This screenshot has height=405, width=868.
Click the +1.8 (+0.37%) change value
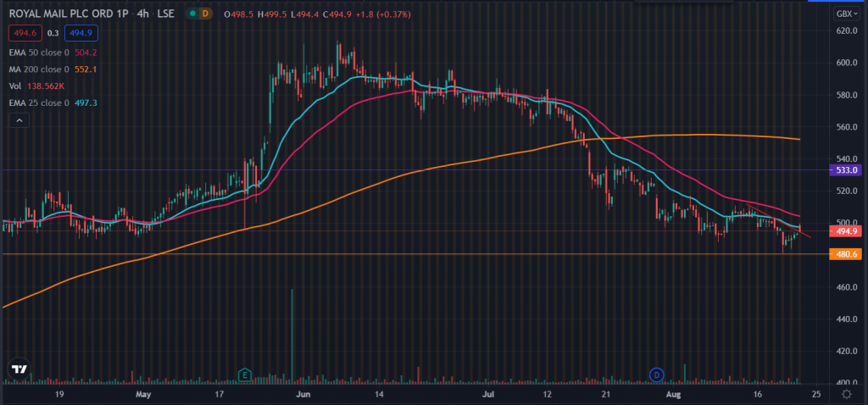click(x=382, y=14)
